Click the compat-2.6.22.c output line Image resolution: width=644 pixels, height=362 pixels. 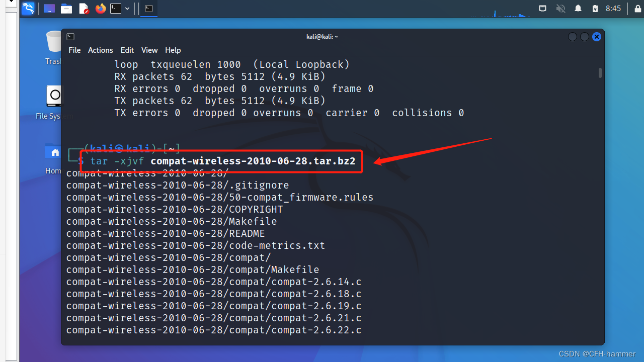[x=214, y=330]
